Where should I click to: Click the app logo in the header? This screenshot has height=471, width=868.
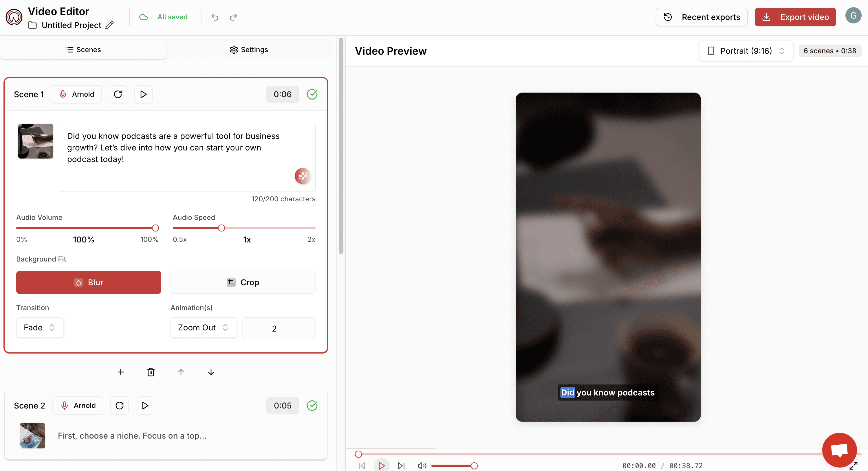tap(14, 17)
